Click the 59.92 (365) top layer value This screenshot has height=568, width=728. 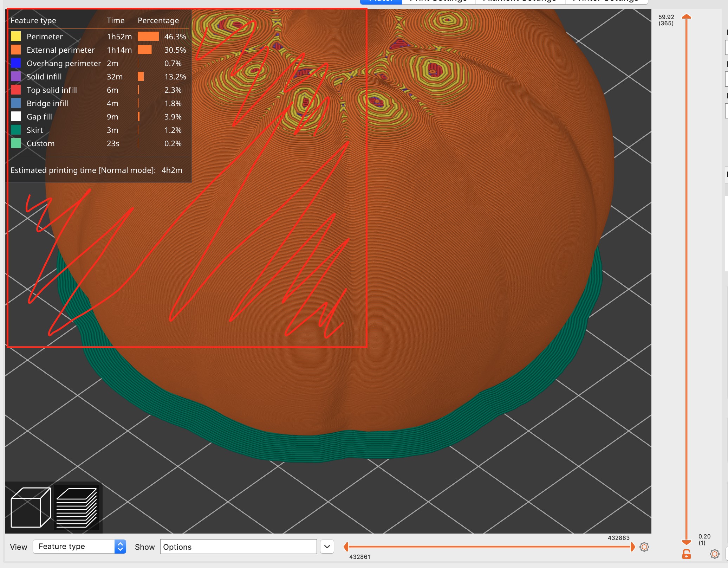pyautogui.click(x=666, y=20)
